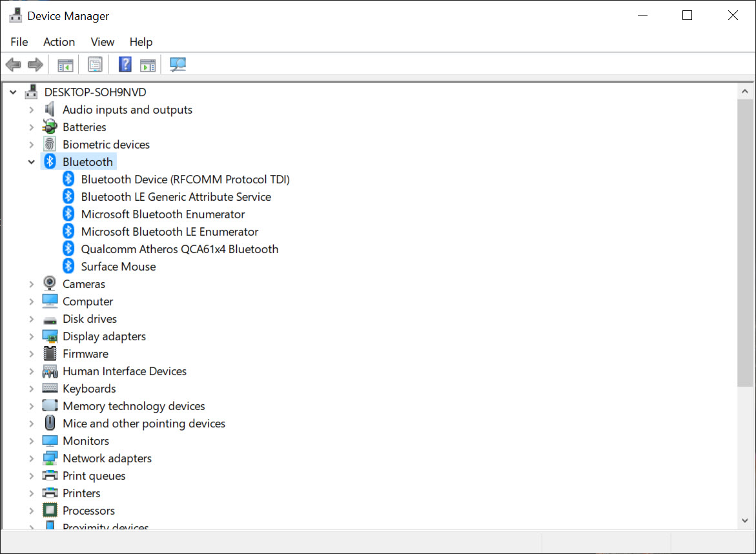Click the Back arrow toolbar button

13,65
